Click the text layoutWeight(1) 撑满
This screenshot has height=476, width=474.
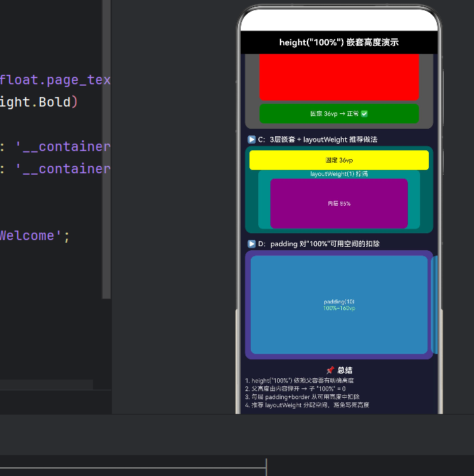tap(339, 174)
